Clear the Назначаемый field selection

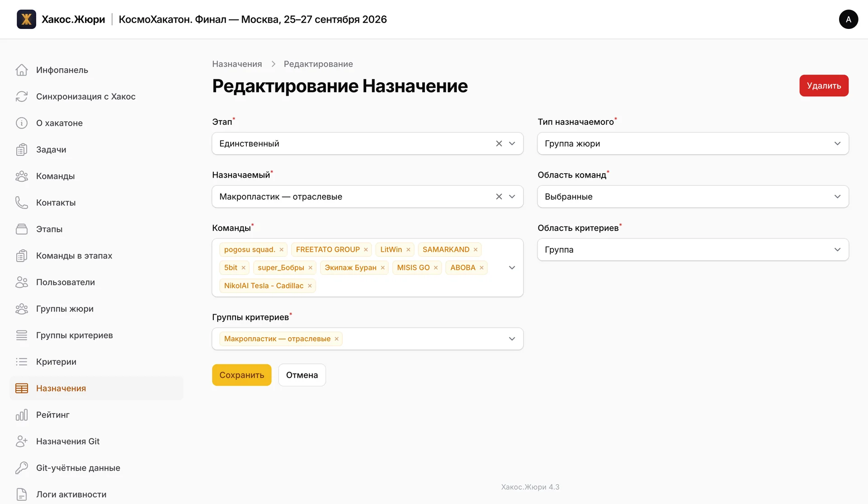(499, 197)
